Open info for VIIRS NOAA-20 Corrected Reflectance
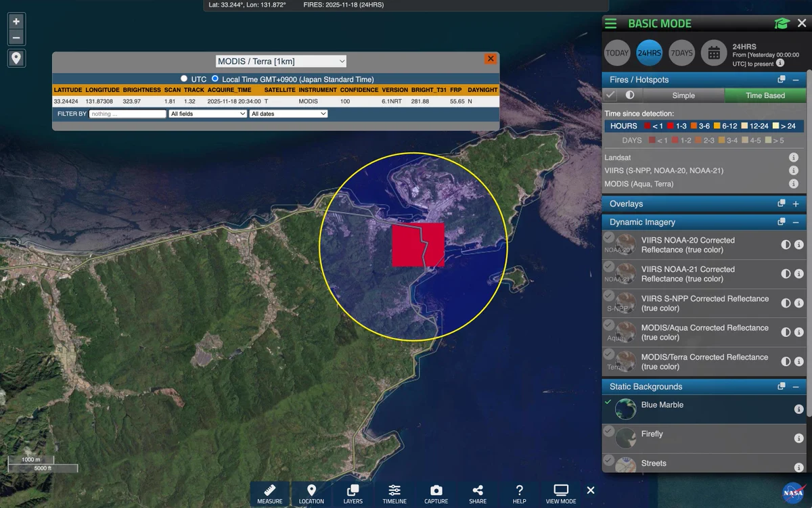The width and height of the screenshot is (812, 508). coord(798,245)
